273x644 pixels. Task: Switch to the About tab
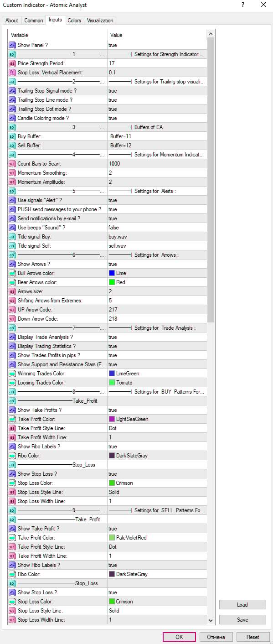12,21
